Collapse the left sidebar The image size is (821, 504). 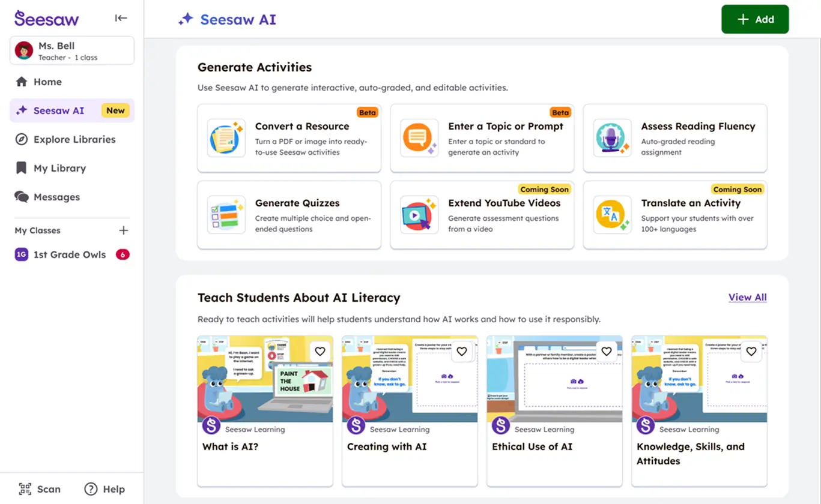[x=121, y=18]
